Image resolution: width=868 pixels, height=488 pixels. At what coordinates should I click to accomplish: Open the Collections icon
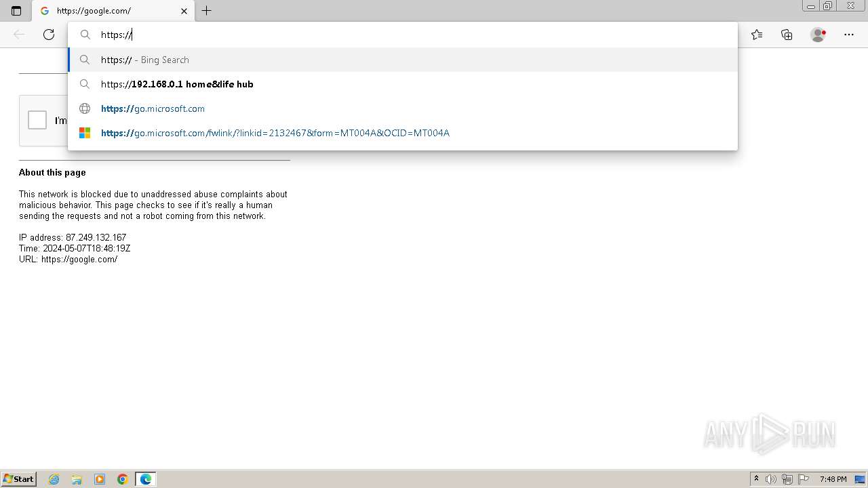(787, 35)
